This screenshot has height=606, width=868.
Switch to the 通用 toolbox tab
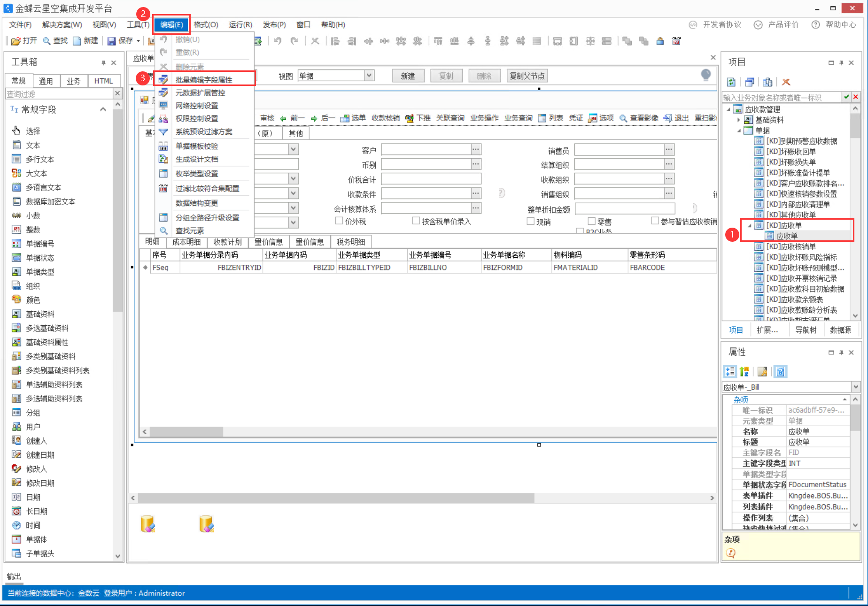46,81
